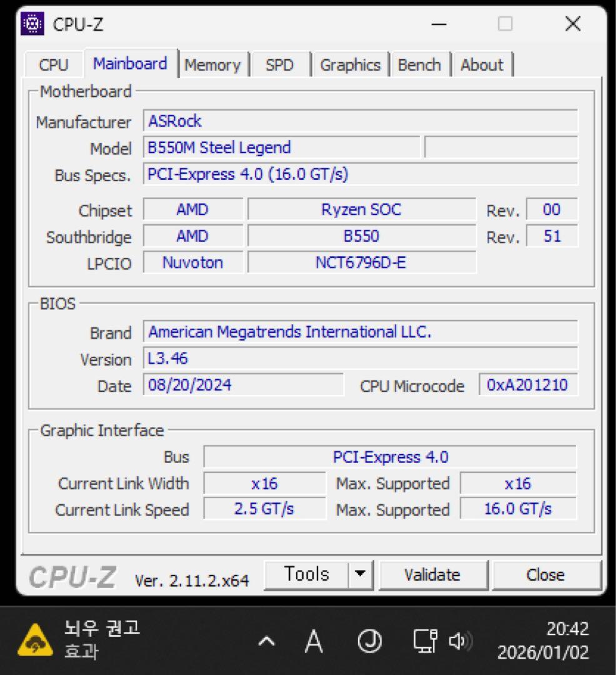Viewport: 616px width, 675px height.
Task: Switch to the Graphics tab
Action: 350,64
